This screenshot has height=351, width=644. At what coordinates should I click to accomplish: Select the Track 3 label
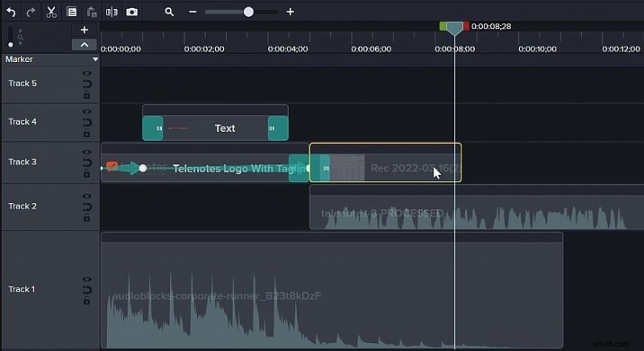coord(23,162)
